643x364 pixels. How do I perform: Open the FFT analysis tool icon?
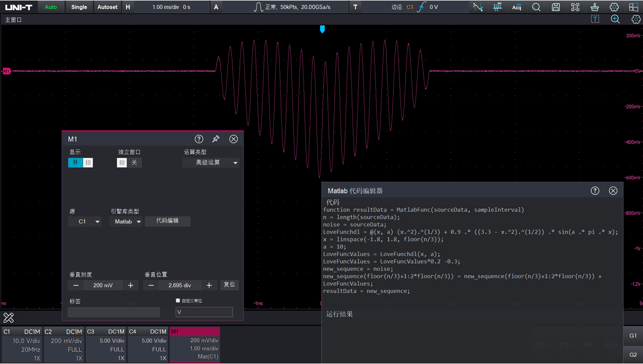click(497, 7)
